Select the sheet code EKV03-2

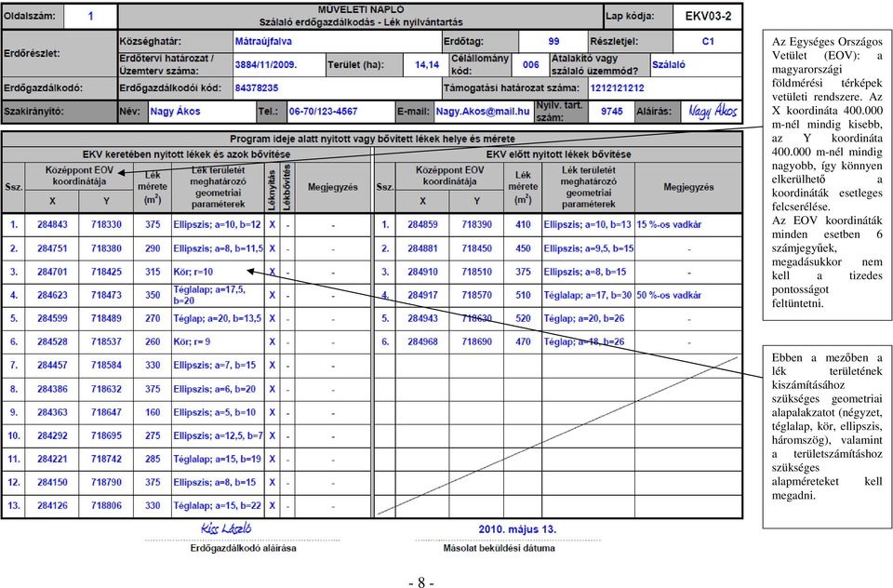coord(708,16)
